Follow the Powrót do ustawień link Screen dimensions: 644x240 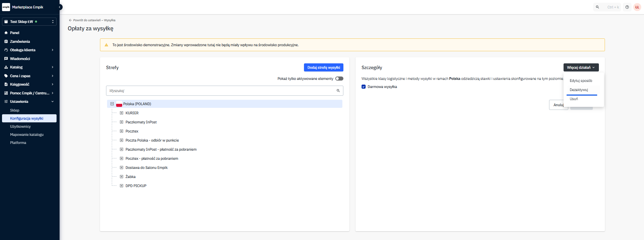point(92,20)
